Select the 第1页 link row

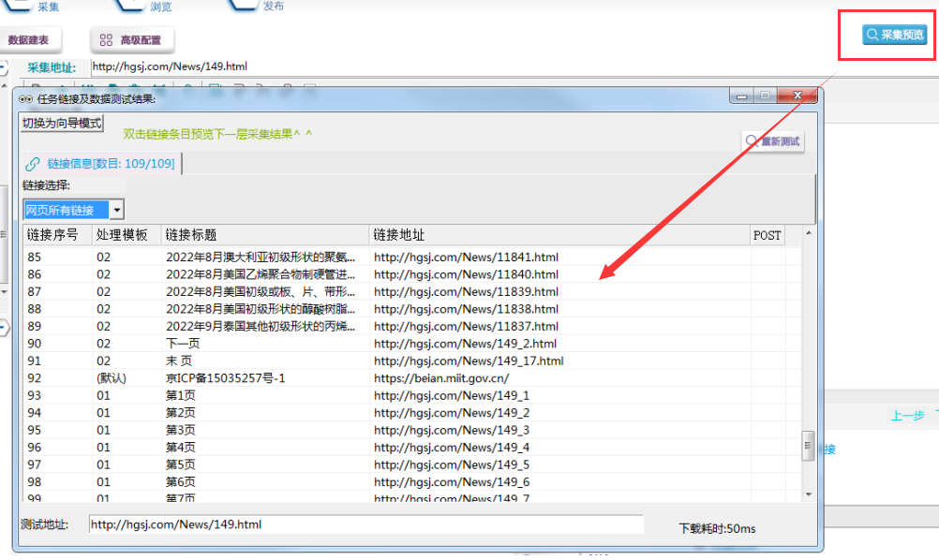tap(412, 396)
